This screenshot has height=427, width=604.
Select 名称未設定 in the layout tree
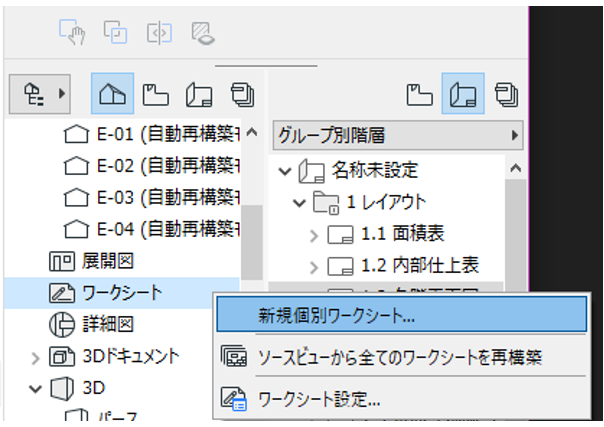[x=375, y=170]
